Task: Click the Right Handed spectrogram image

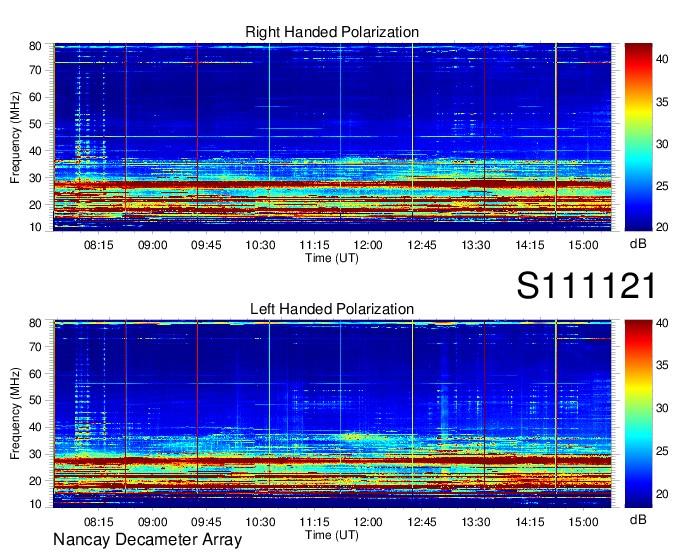Action: (332, 137)
